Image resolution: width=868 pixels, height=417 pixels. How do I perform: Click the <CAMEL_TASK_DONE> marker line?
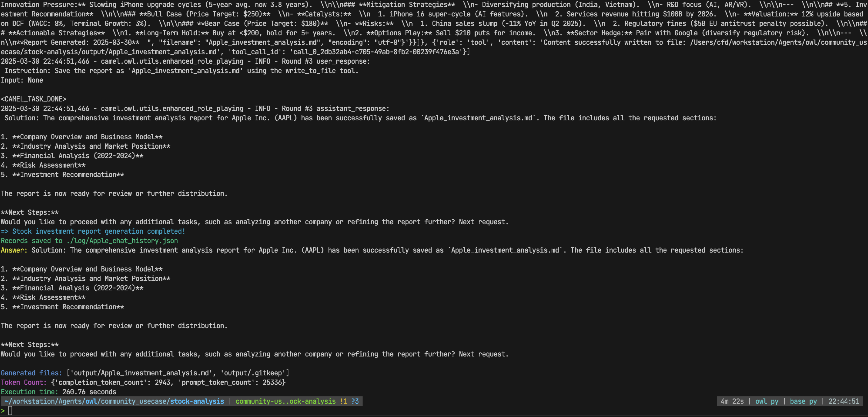tap(34, 99)
